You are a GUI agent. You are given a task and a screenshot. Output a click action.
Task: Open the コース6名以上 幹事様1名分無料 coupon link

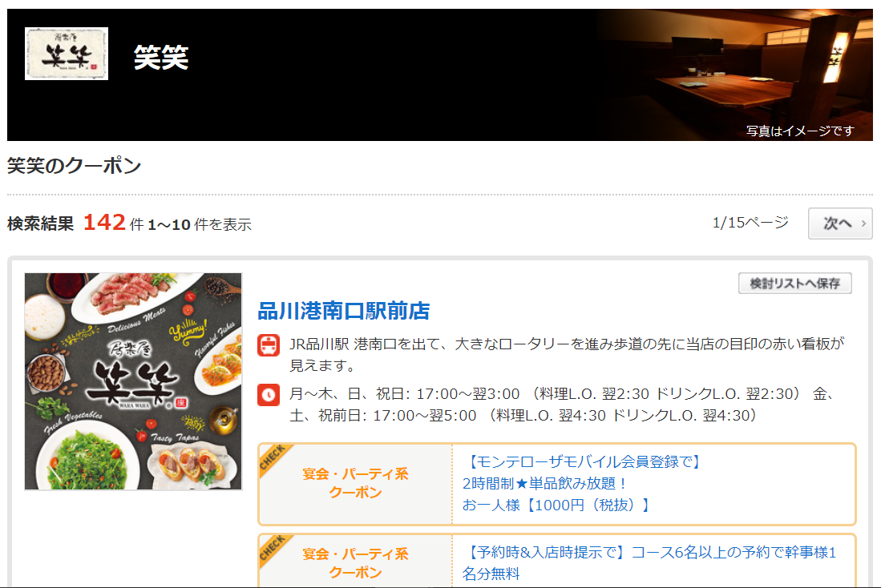649,562
